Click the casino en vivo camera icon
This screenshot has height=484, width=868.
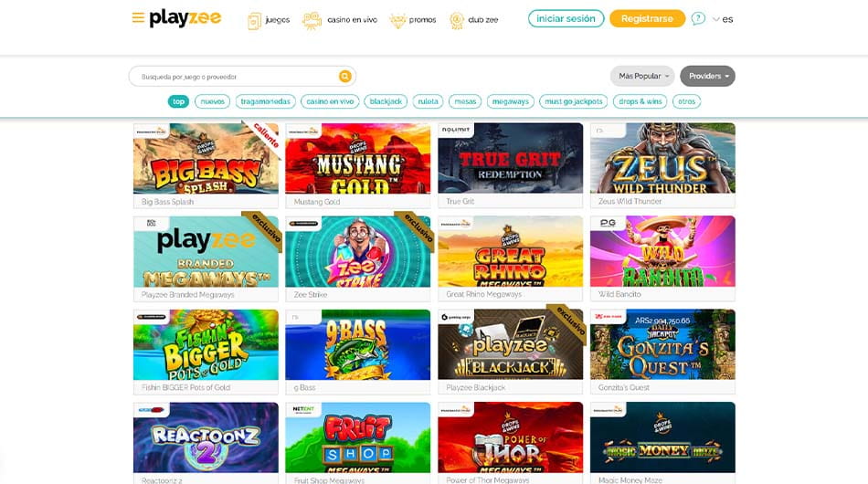(312, 20)
